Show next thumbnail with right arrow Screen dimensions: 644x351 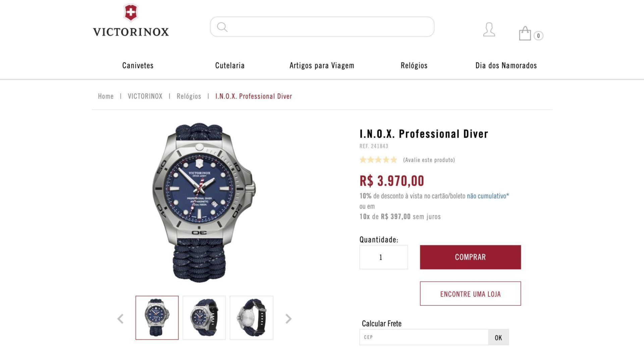(288, 318)
